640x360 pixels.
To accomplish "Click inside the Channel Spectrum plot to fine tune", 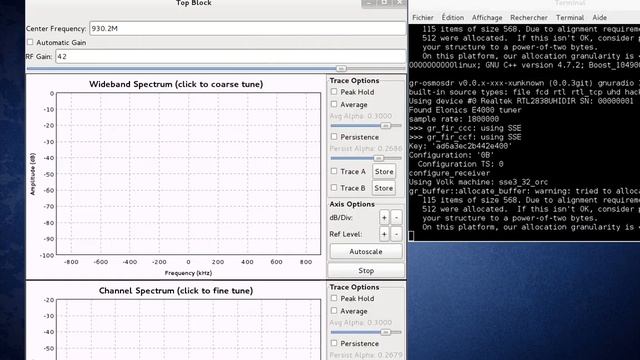I will pos(188,329).
